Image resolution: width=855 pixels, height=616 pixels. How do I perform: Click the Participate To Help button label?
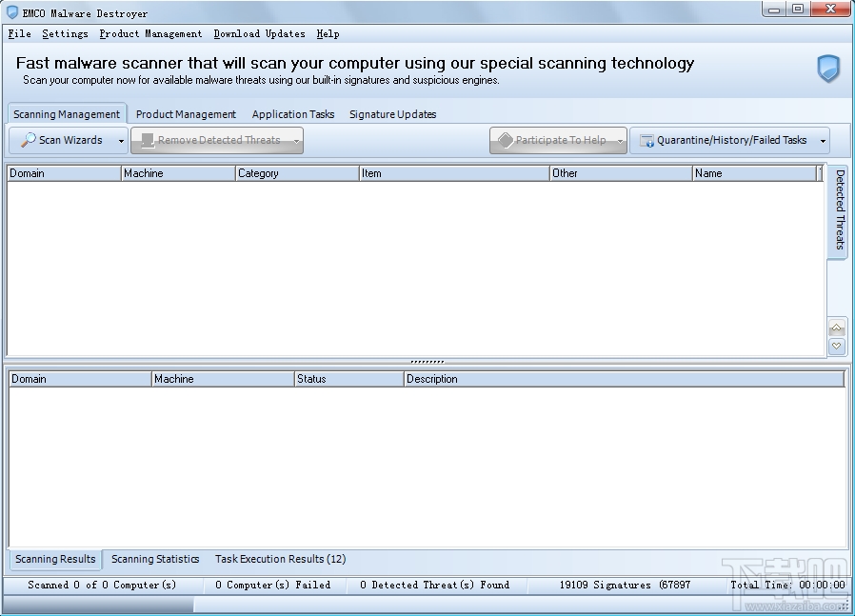coord(561,140)
